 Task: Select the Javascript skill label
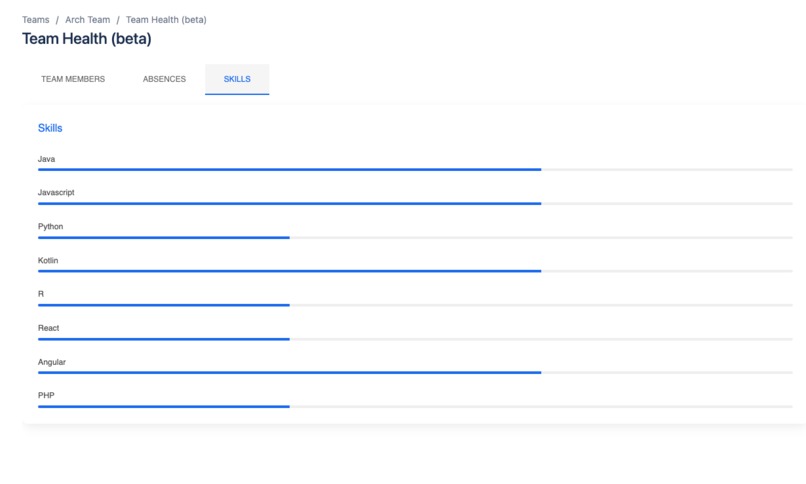56,192
